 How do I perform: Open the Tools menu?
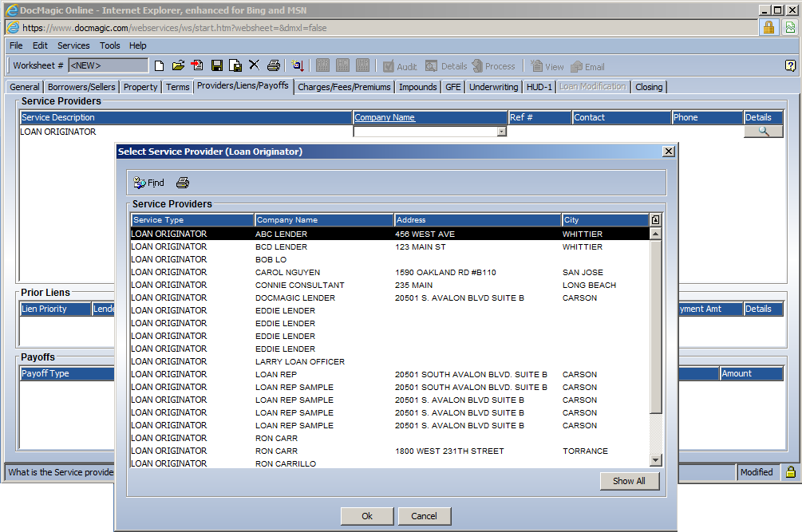point(109,45)
